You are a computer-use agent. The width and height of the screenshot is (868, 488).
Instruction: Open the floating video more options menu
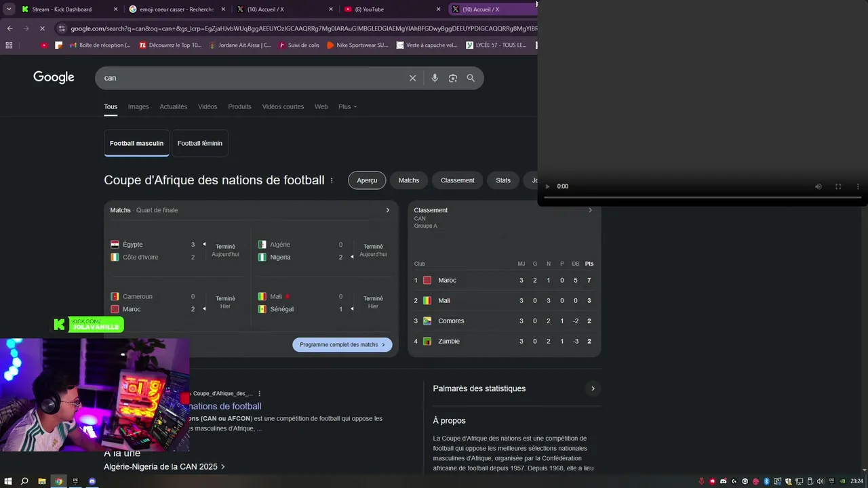858,186
